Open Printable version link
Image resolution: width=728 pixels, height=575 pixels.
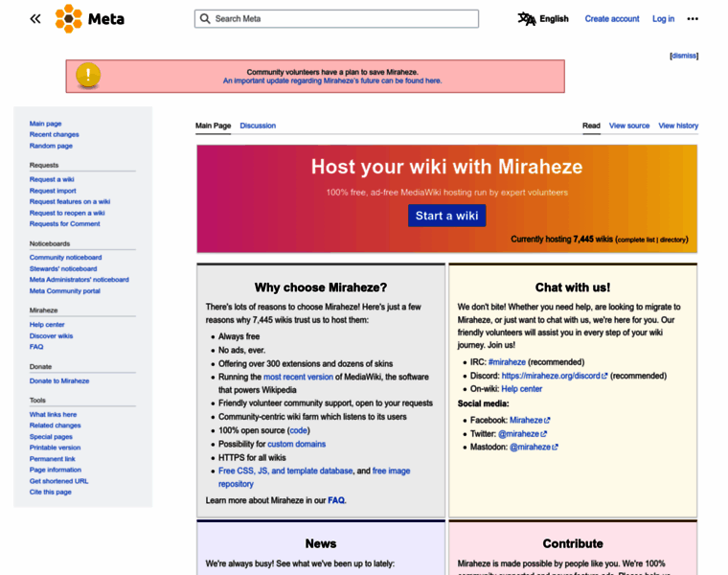56,448
